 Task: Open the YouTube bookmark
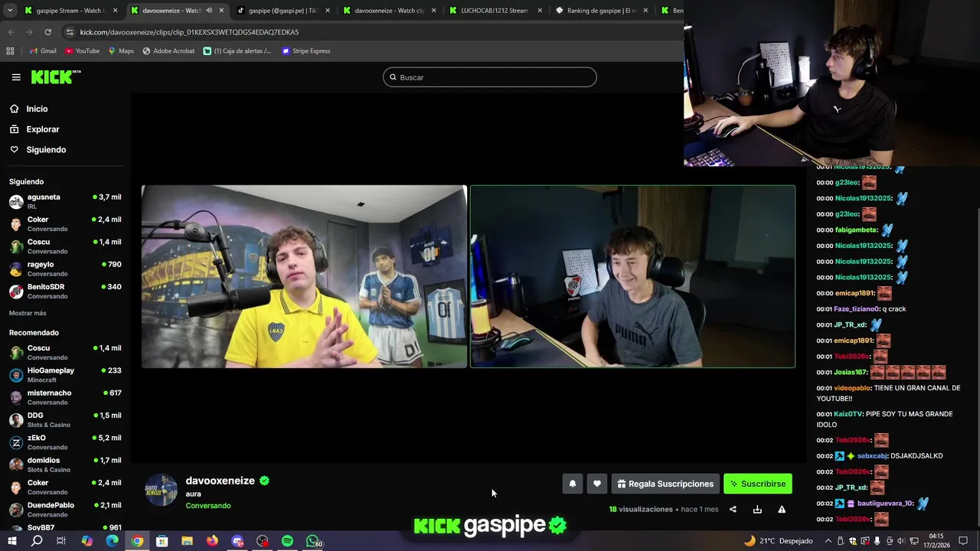[82, 51]
